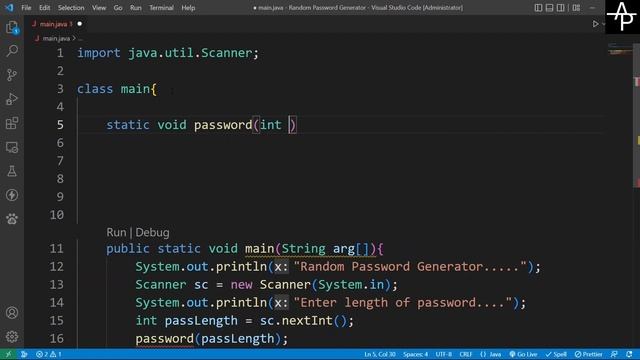This screenshot has height=360, width=640.
Task: Click the Prettier status item
Action: click(x=589, y=354)
